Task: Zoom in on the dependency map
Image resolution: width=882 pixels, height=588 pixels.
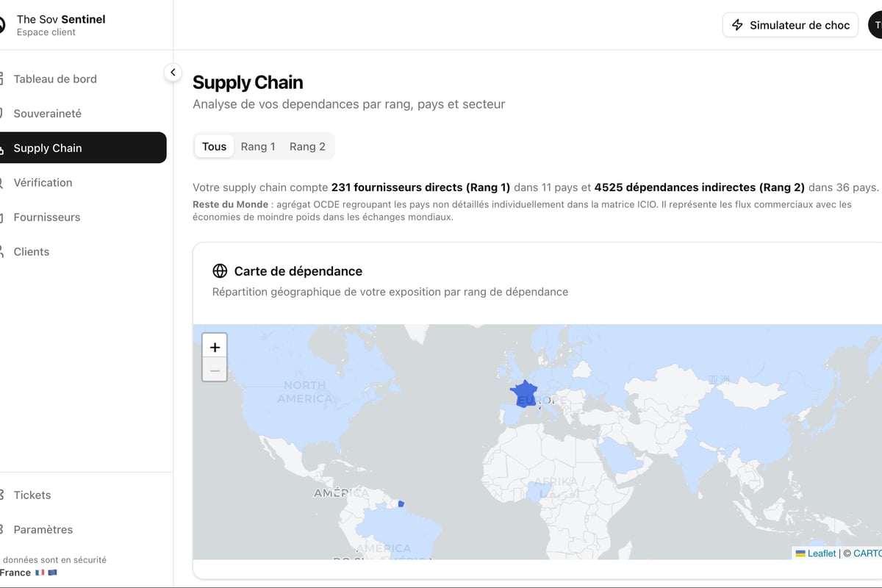Action: 215,347
